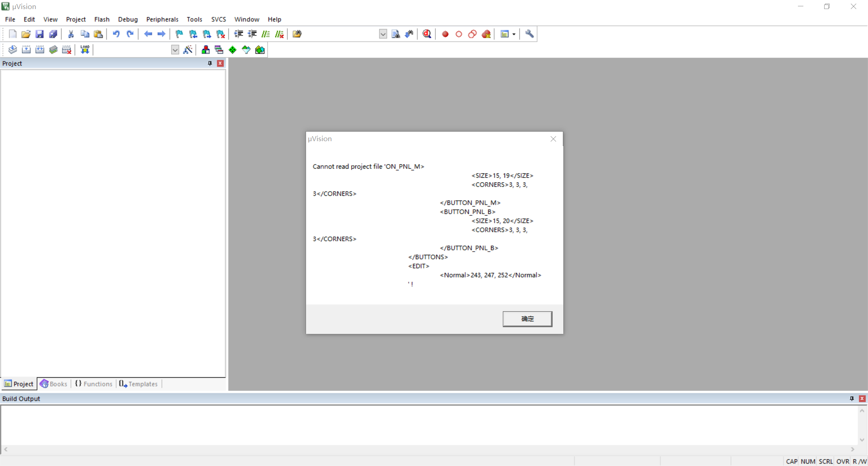Navigate forwards with the right arrow
Image resolution: width=868 pixels, height=466 pixels.
pyautogui.click(x=161, y=34)
